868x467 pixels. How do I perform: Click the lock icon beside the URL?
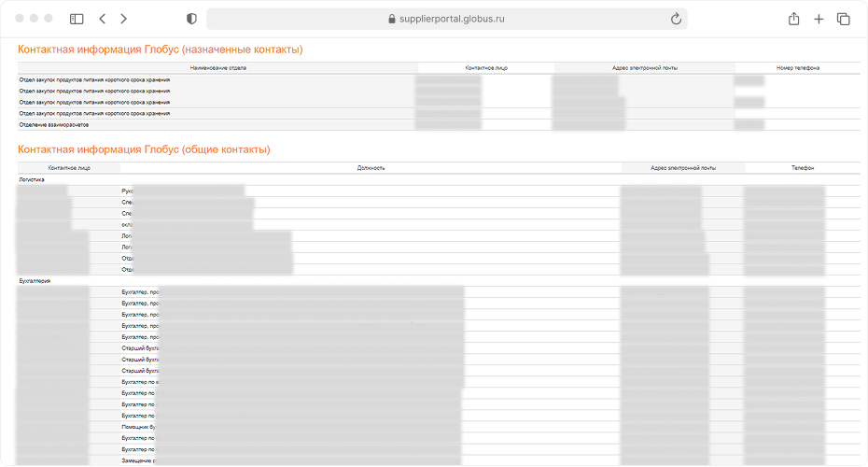[392, 19]
